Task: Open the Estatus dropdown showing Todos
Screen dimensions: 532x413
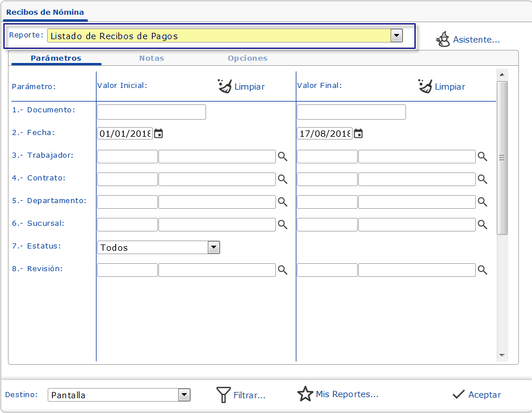Action: [213, 247]
